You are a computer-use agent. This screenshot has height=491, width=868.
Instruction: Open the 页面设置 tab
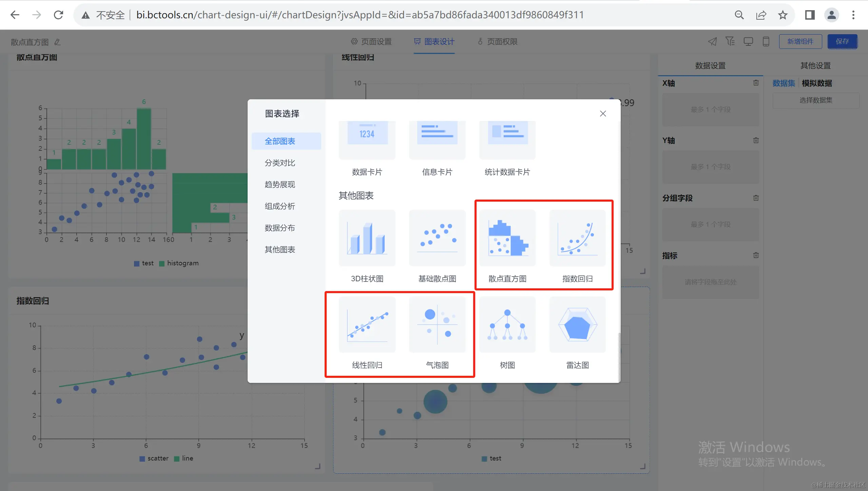point(371,41)
